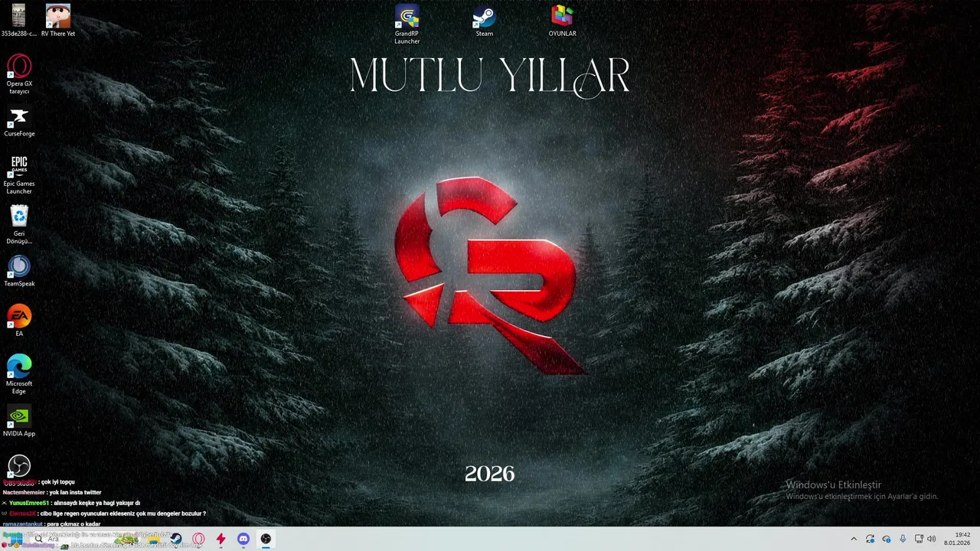Open the Steam desktop shortcut
This screenshot has width=980, height=551.
(484, 21)
